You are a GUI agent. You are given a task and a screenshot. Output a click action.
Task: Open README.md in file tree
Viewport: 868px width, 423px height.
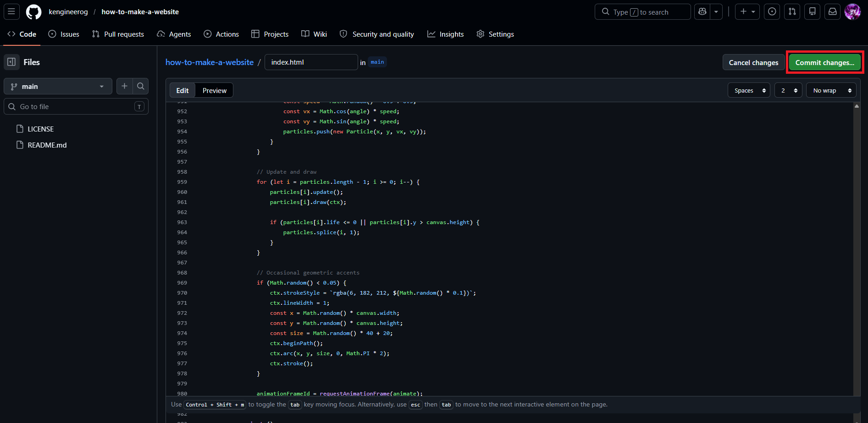click(47, 145)
